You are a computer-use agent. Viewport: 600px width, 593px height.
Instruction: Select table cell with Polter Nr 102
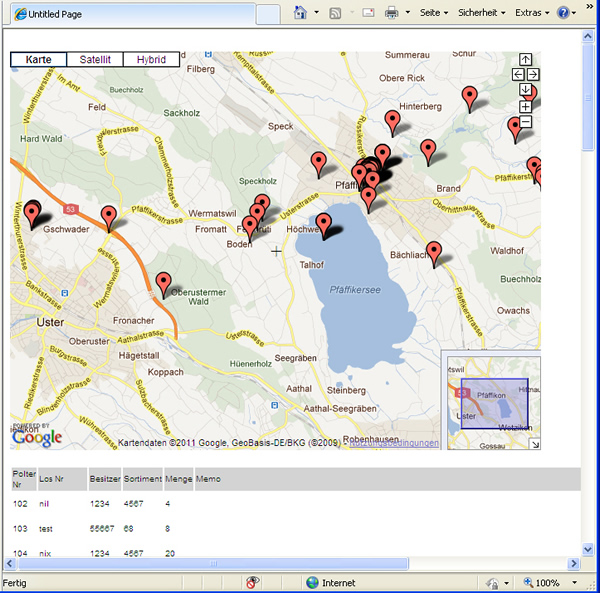click(x=20, y=504)
